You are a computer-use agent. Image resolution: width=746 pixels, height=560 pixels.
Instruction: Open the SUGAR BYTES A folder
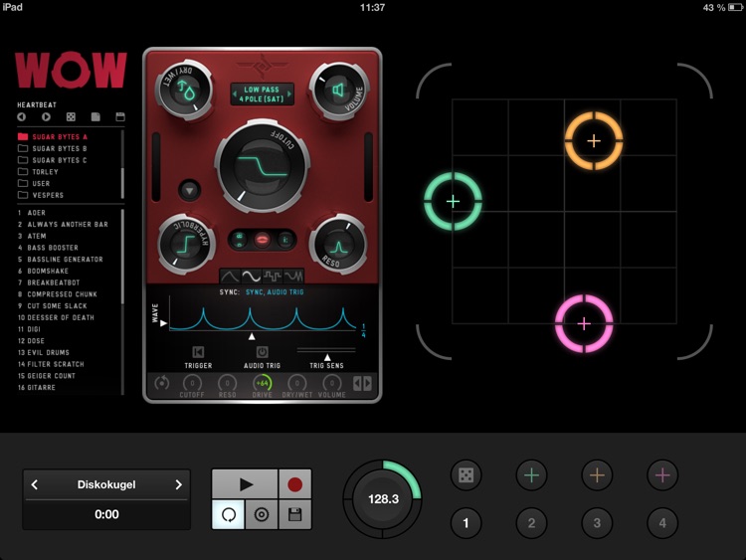53,137
